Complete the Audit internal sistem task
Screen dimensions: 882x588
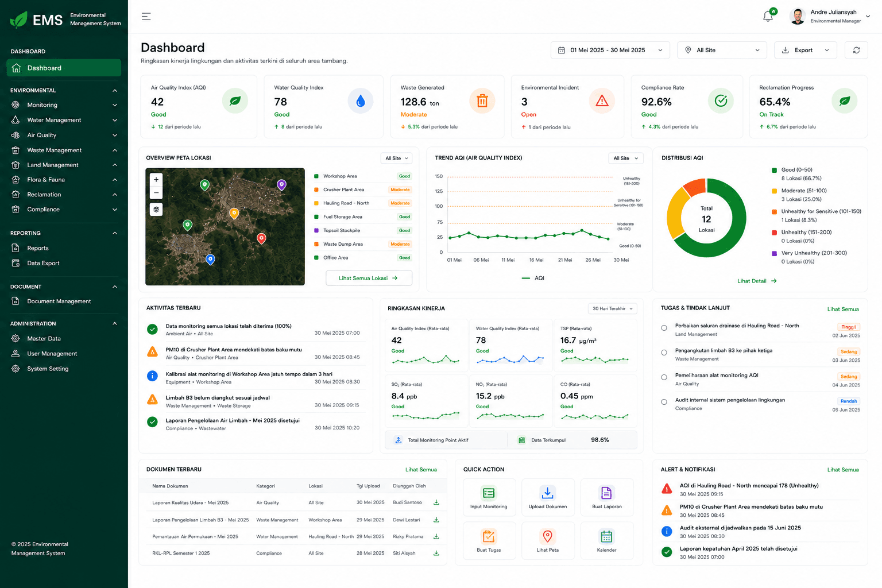664,402
